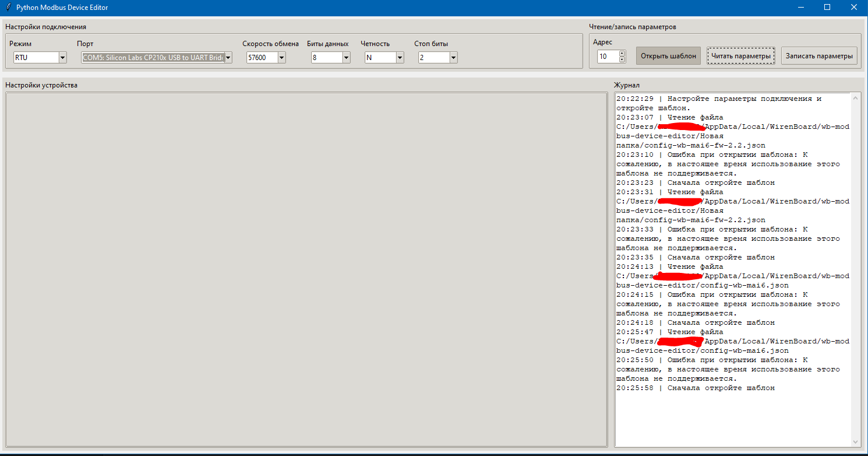
Task: Decrease the Адрес value with down arrow
Action: pyautogui.click(x=622, y=59)
